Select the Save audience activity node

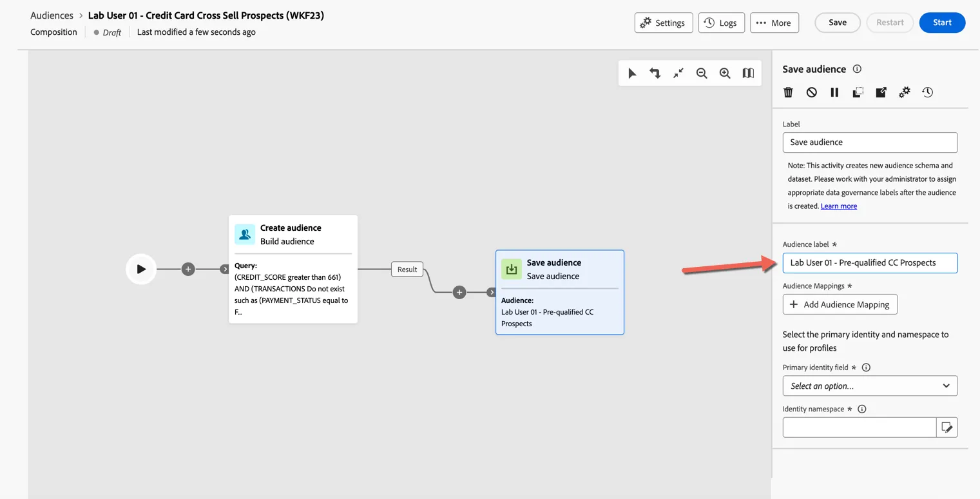560,292
